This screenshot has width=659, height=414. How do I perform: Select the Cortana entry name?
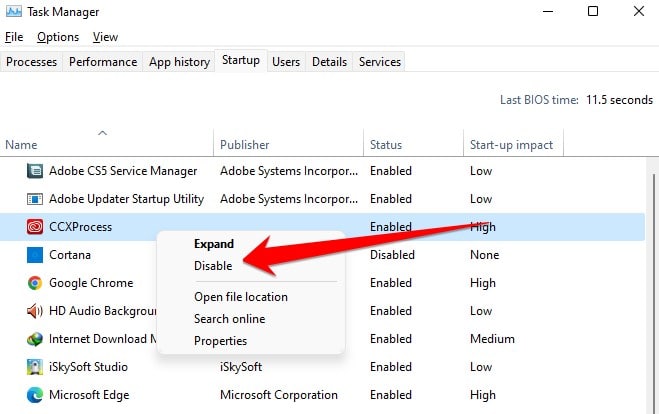click(70, 255)
